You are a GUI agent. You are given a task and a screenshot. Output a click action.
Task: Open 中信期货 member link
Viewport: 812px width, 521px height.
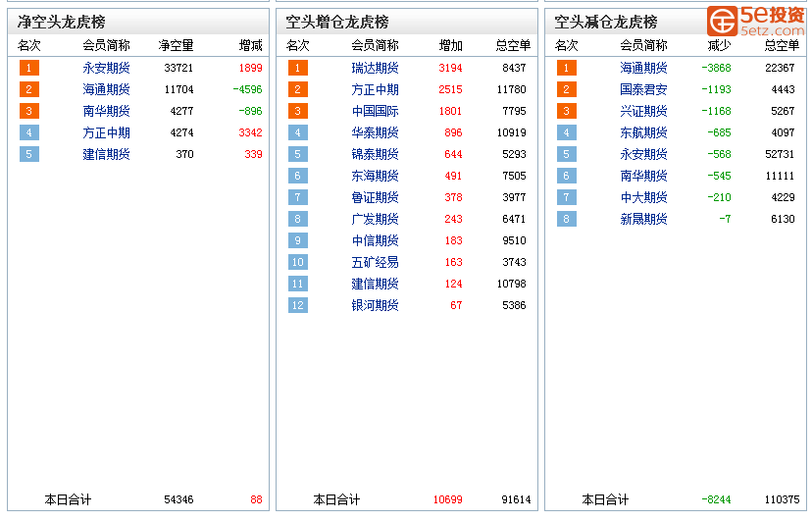pos(375,240)
